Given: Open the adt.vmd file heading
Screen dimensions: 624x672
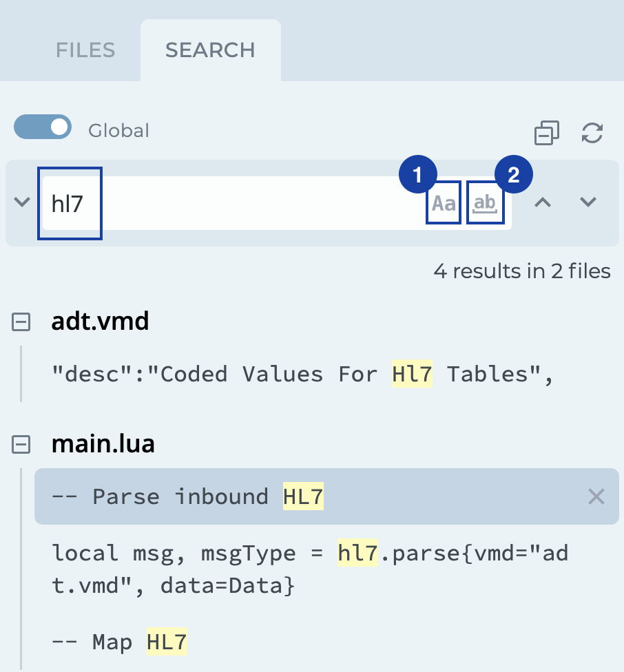Looking at the screenshot, I should [100, 322].
